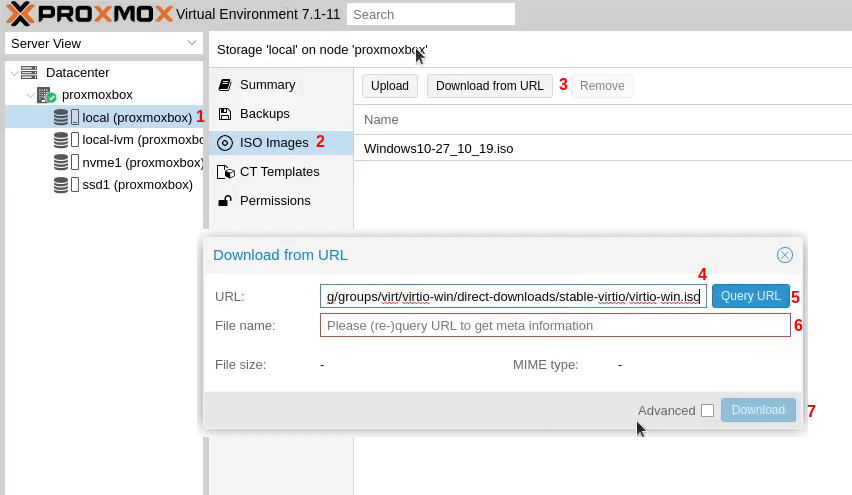Focus the top Search box
This screenshot has height=495, width=852.
pos(431,14)
